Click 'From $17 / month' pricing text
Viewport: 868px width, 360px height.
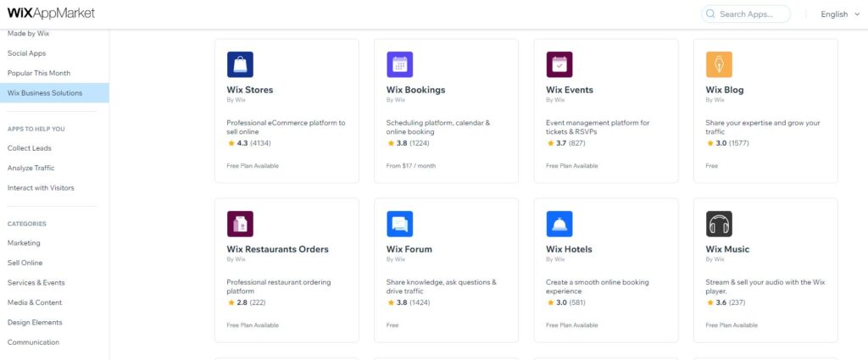click(x=411, y=166)
